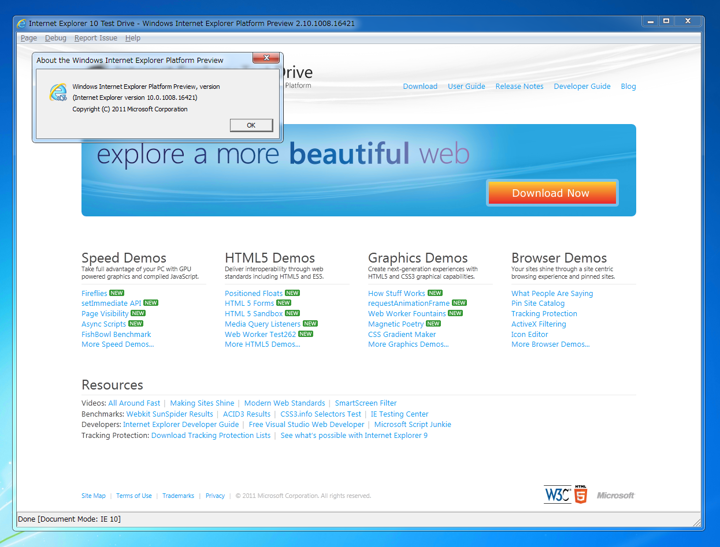Open the CSS Gradient Maker demo
Screen dimensions: 720x547
pyautogui.click(x=402, y=334)
